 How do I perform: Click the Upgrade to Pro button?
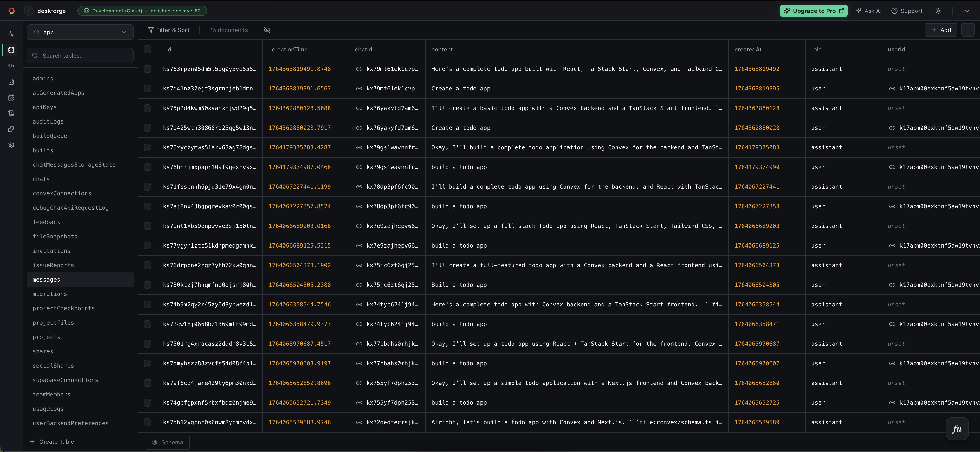[x=813, y=11]
